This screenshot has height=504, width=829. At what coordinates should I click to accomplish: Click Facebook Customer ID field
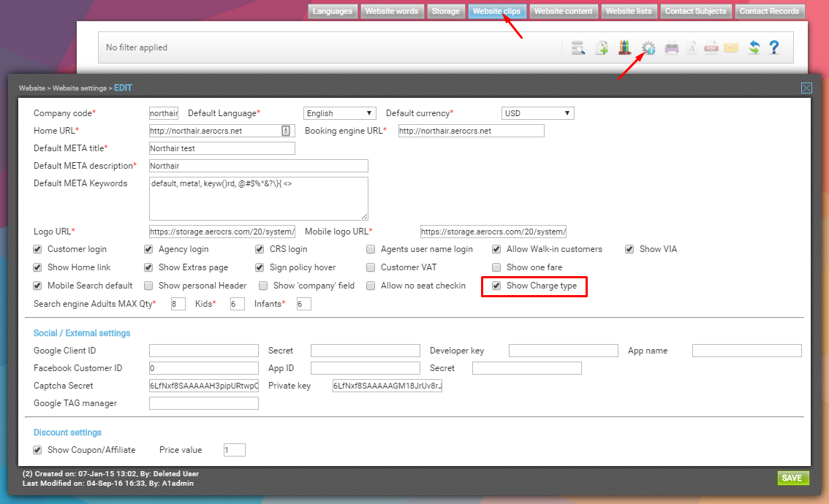click(203, 368)
